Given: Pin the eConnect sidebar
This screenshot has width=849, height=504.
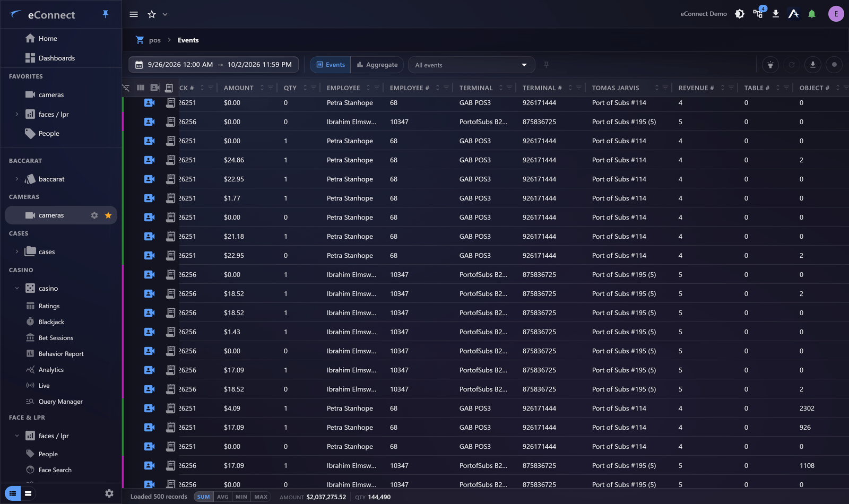Looking at the screenshot, I should coord(106,14).
